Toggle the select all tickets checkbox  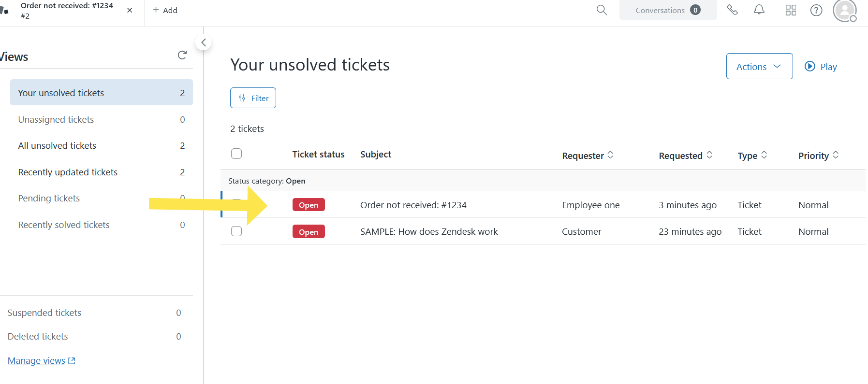point(236,154)
